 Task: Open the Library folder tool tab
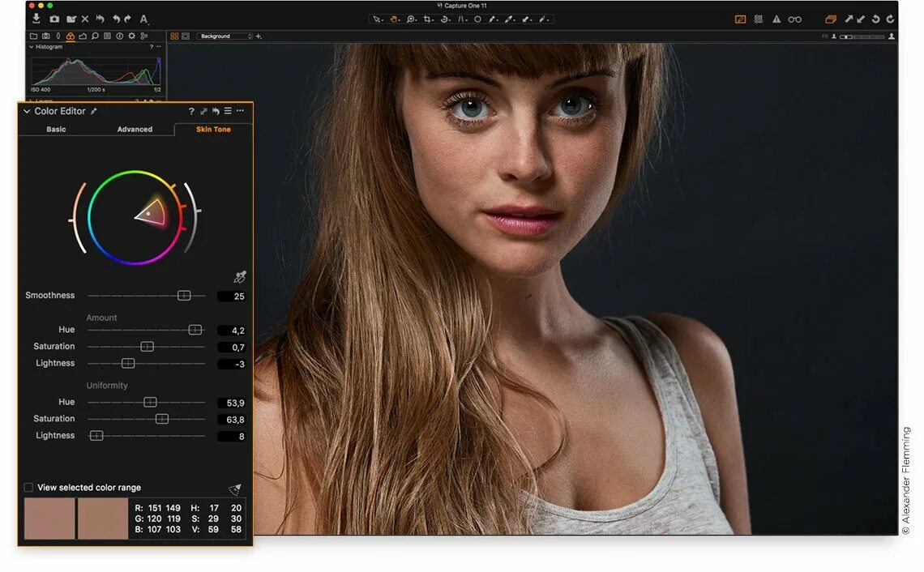pos(33,36)
